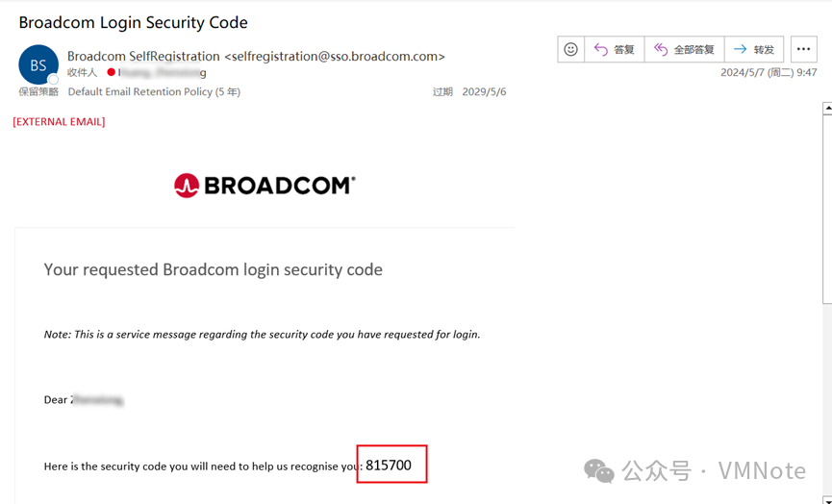Viewport: 832px width, 504px height.
Task: Click the security code 815700
Action: pos(389,466)
